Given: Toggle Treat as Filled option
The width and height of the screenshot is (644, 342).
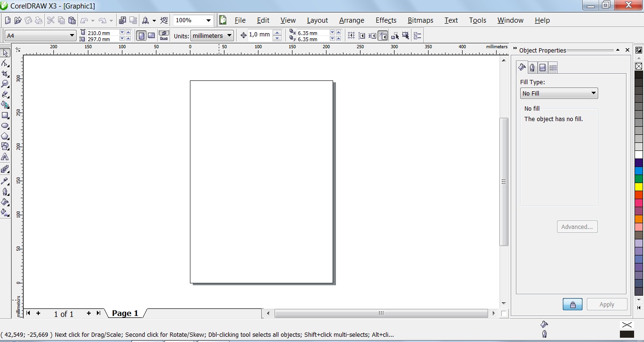Looking at the screenshot, I should [405, 35].
